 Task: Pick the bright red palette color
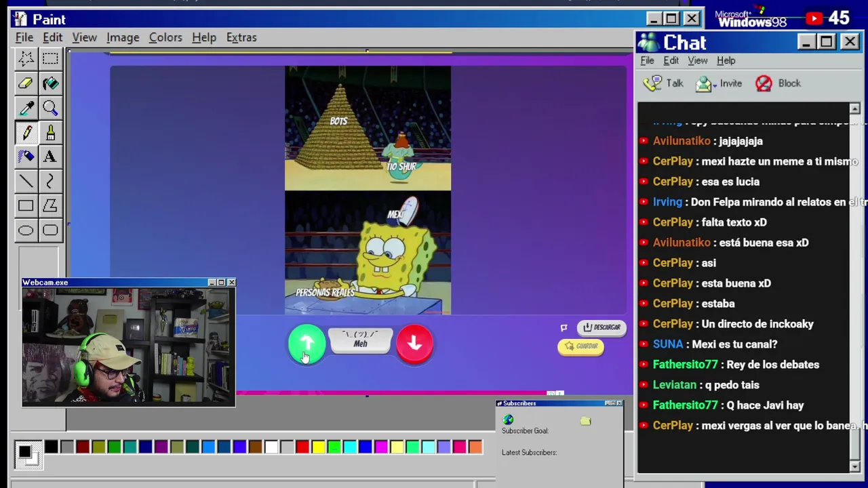(302, 447)
